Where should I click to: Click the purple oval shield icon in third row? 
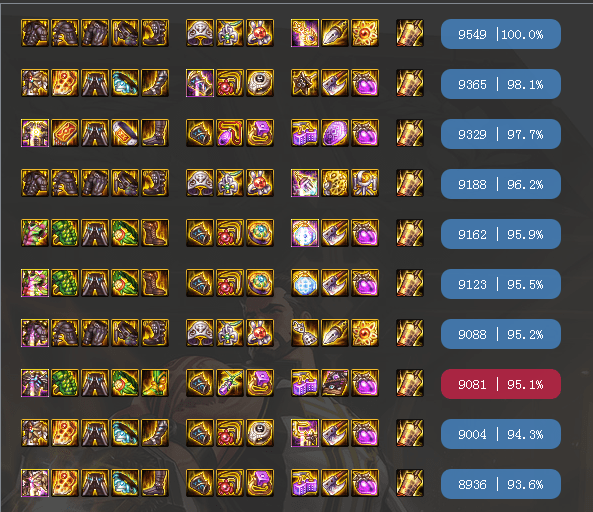click(x=335, y=133)
